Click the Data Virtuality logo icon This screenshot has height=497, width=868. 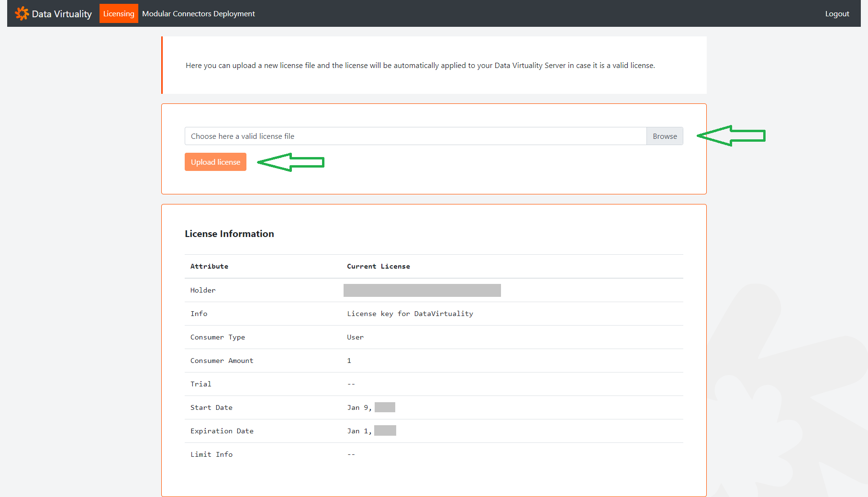(22, 13)
